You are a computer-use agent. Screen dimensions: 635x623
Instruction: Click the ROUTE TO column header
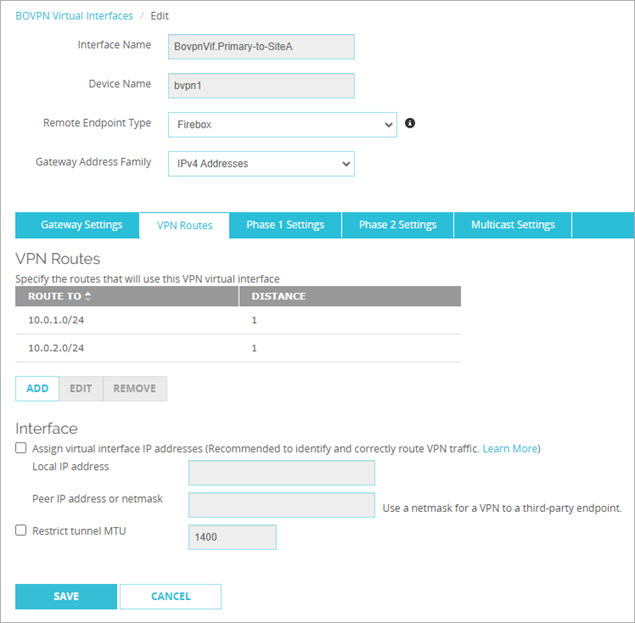click(x=127, y=296)
